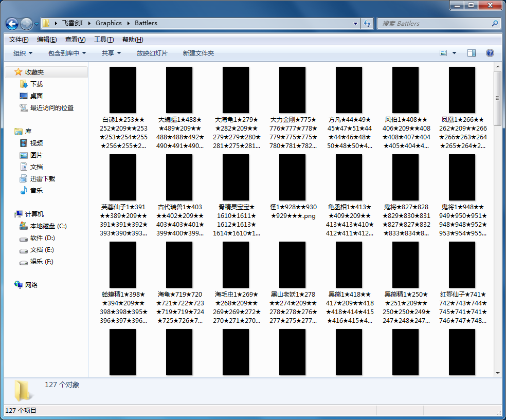
Task: Open Help via the question mark icon
Action: (490, 53)
